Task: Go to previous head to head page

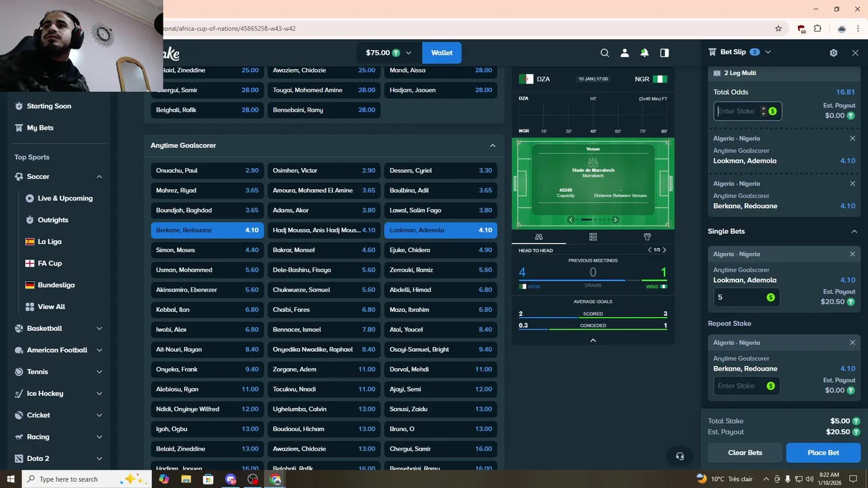Action: [649, 250]
